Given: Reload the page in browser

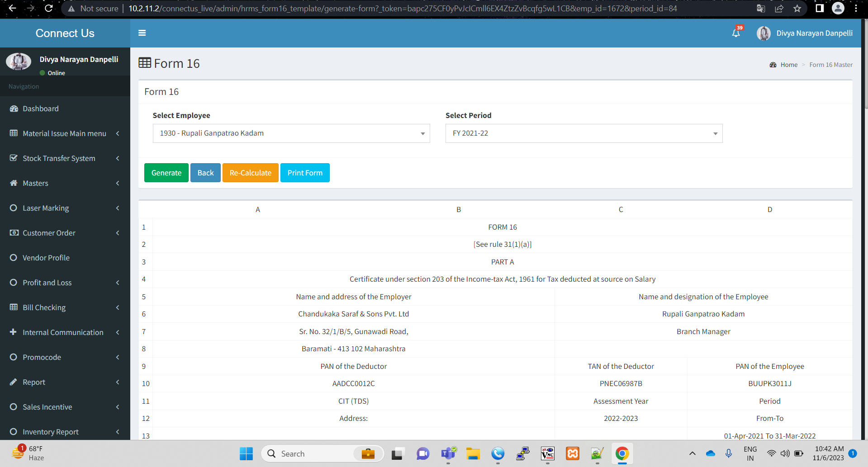Looking at the screenshot, I should (x=49, y=8).
